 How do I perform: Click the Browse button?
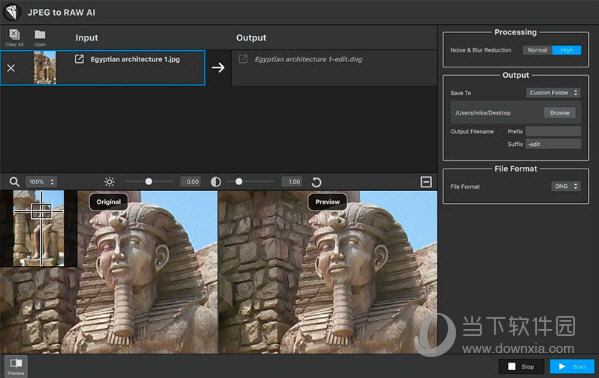[560, 113]
